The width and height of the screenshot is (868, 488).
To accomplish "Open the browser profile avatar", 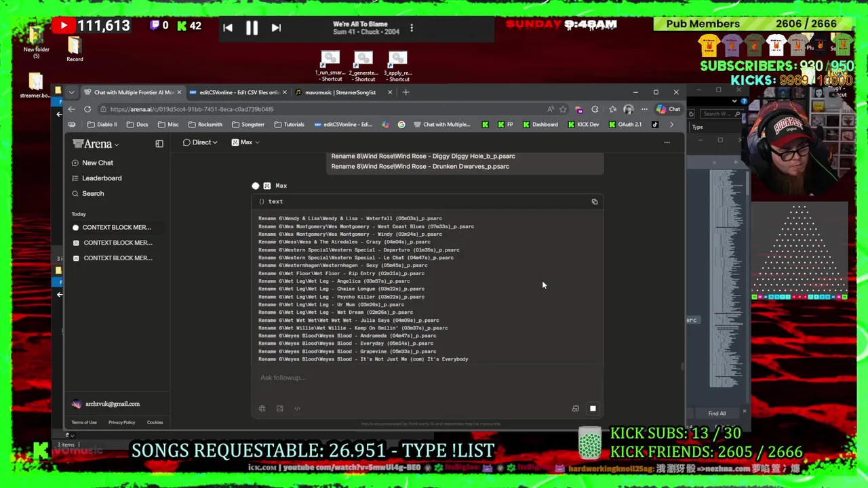I will click(x=629, y=109).
